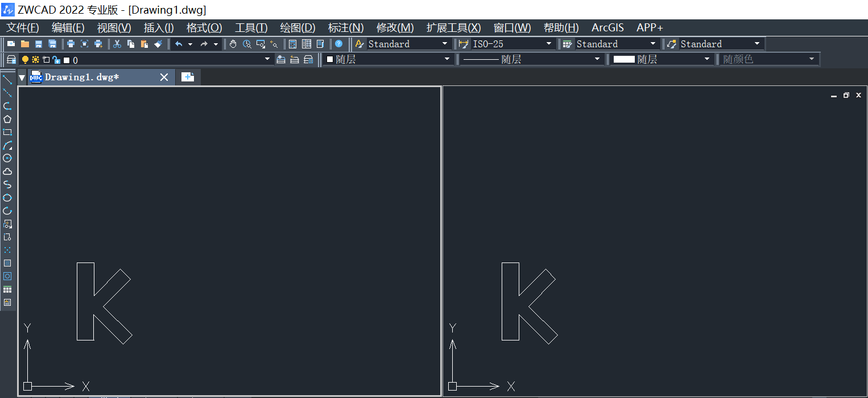The height and width of the screenshot is (398, 868).
Task: Click the Make Object's Layer Current icon
Action: [281, 59]
